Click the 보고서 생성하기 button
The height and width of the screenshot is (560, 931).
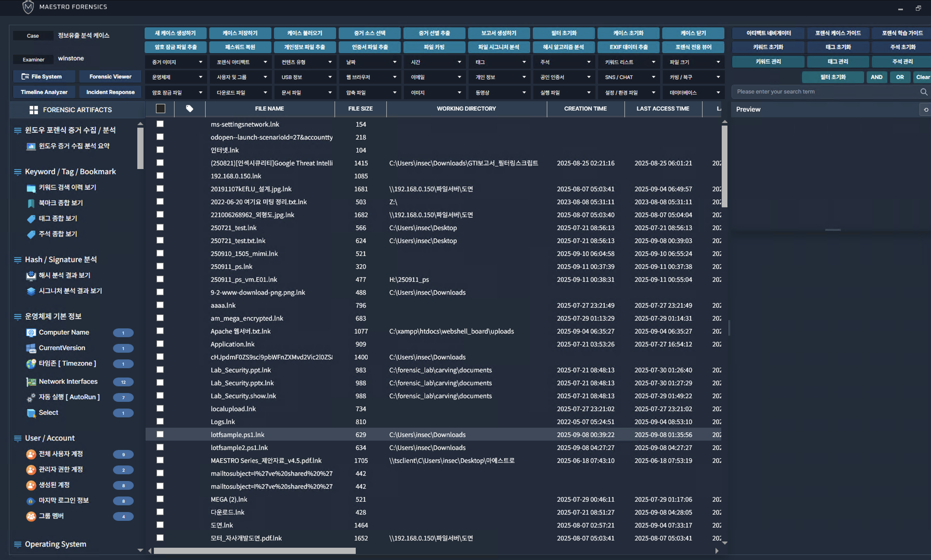(499, 33)
